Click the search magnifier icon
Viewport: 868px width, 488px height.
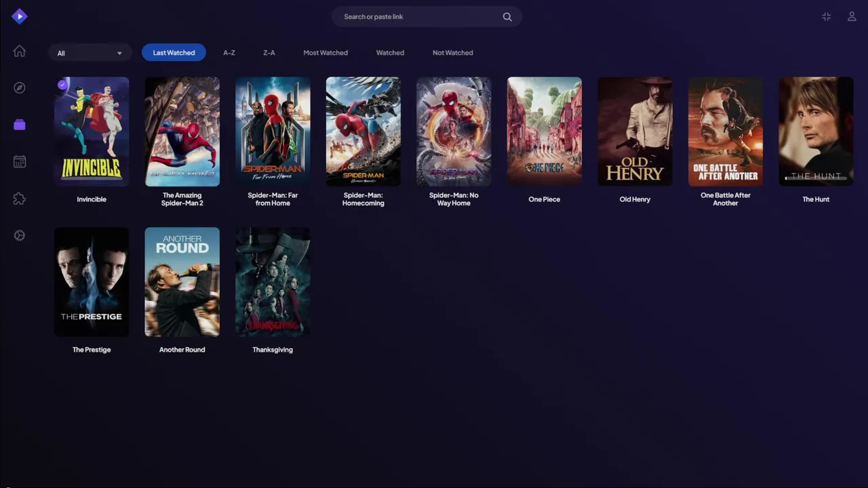pyautogui.click(x=507, y=17)
